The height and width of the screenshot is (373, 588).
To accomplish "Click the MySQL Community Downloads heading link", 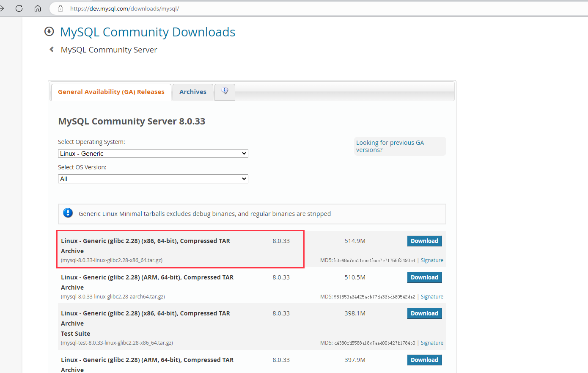I will click(x=148, y=32).
